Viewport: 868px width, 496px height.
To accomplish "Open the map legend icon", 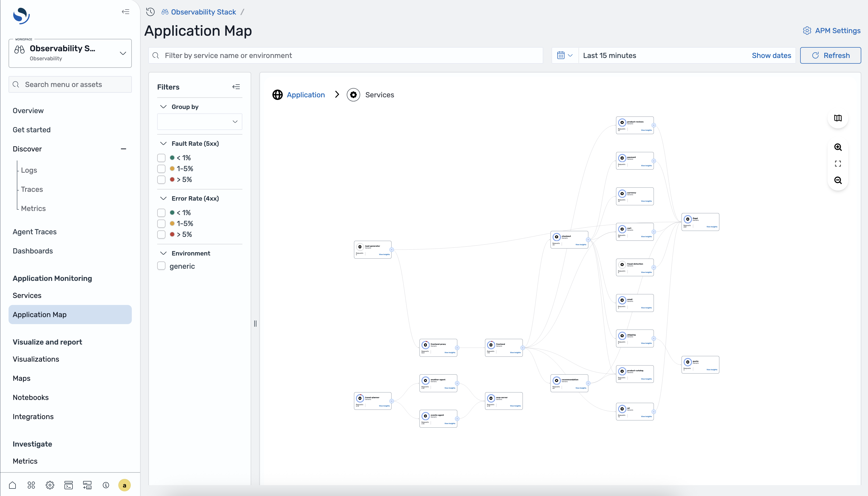I will coord(838,118).
